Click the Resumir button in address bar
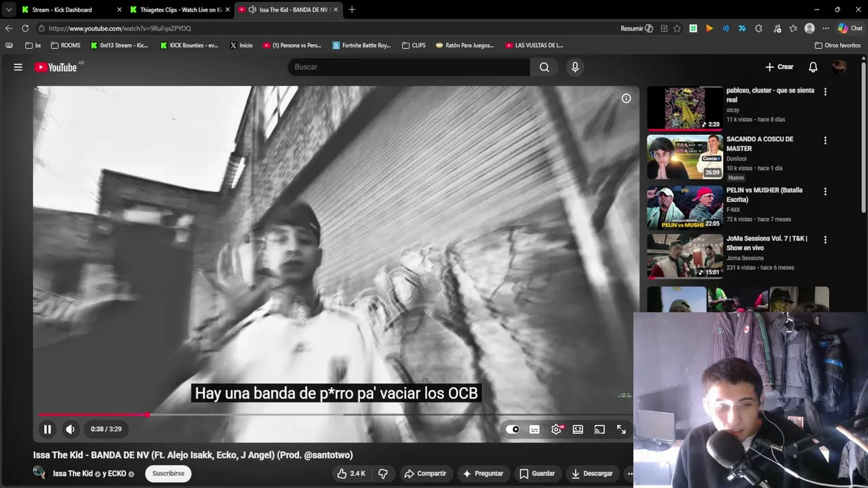Viewport: 868px width, 488px height. click(x=636, y=28)
